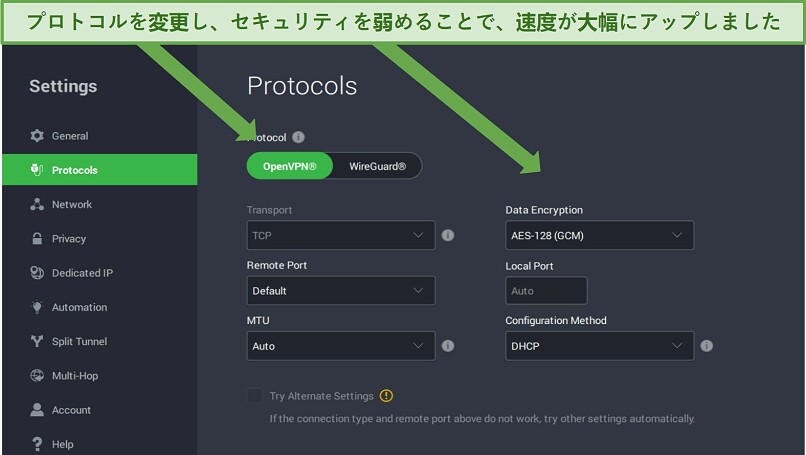The height and width of the screenshot is (455, 806).
Task: Open Protocols settings section
Action: (100, 170)
